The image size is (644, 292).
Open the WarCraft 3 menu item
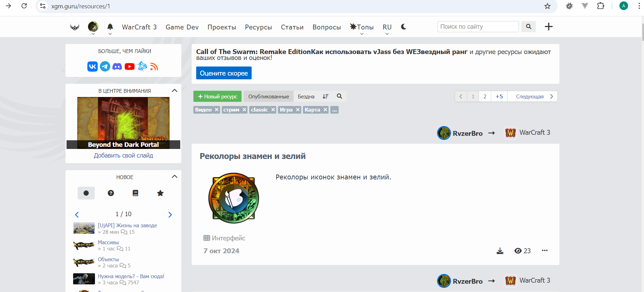[x=139, y=27]
